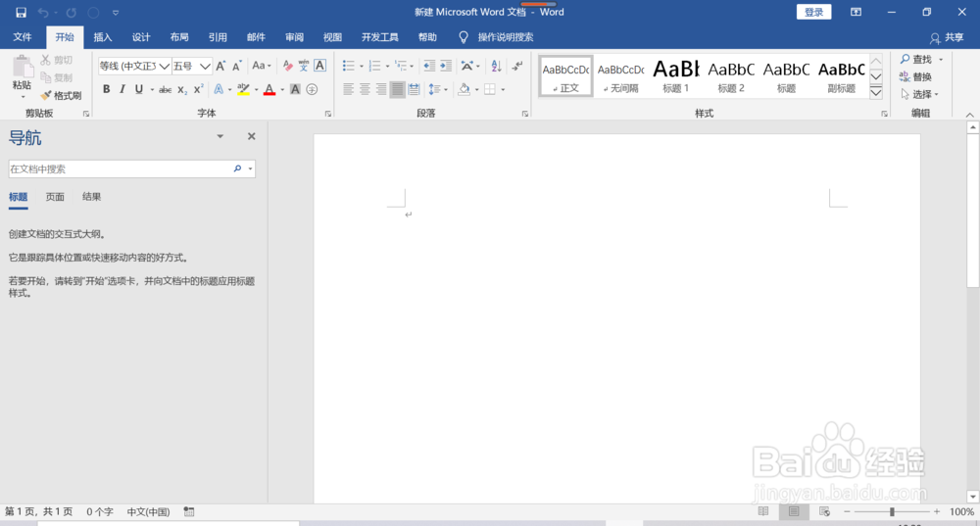980x526 pixels.
Task: Toggle character shading
Action: pyautogui.click(x=295, y=89)
